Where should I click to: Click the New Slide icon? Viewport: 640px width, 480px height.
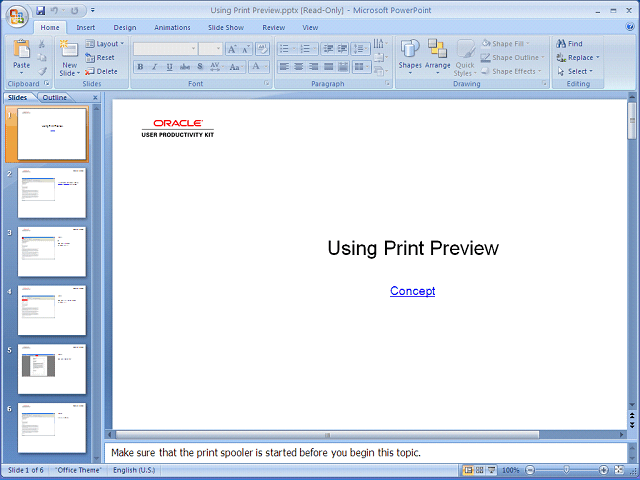[69, 49]
